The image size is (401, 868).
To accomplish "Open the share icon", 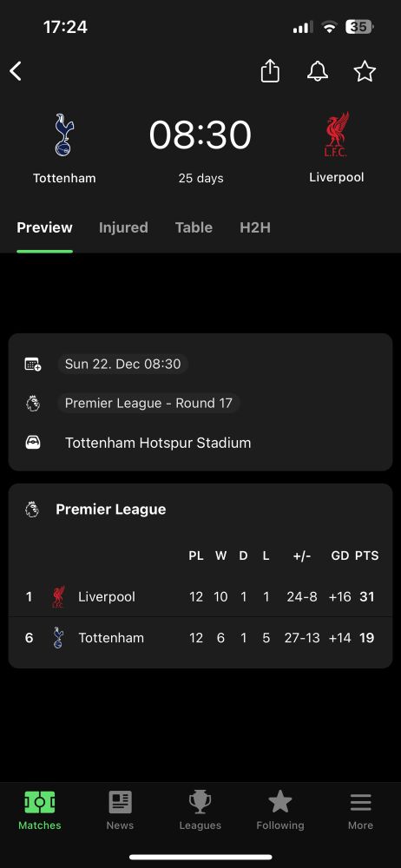I will (270, 71).
